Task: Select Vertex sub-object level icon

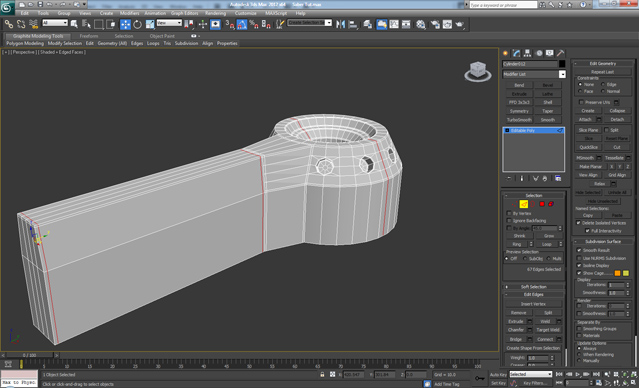Action: (515, 204)
